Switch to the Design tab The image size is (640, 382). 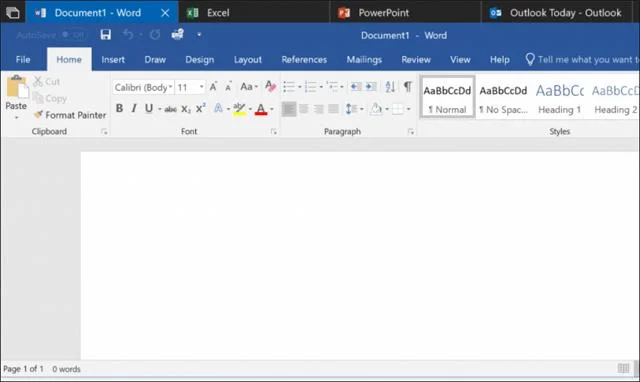click(x=200, y=60)
